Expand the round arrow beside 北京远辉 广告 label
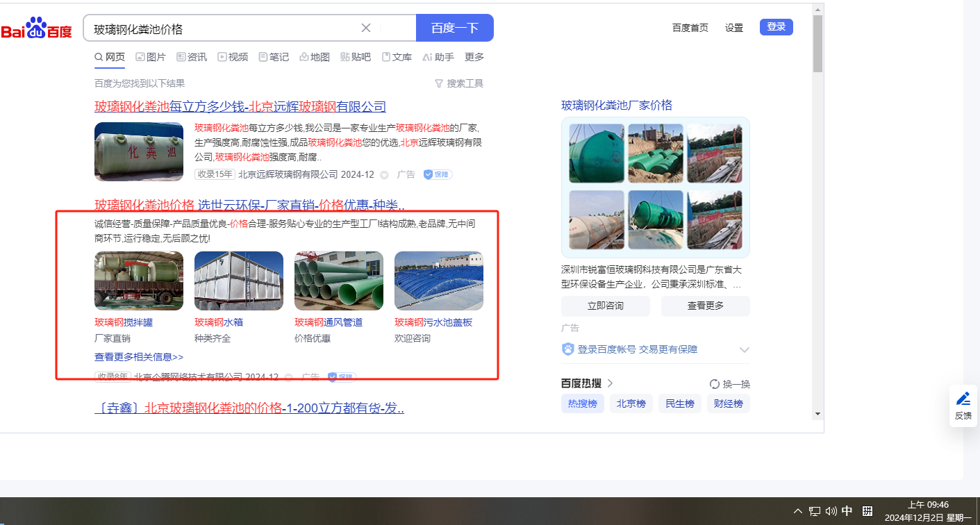 (x=385, y=175)
